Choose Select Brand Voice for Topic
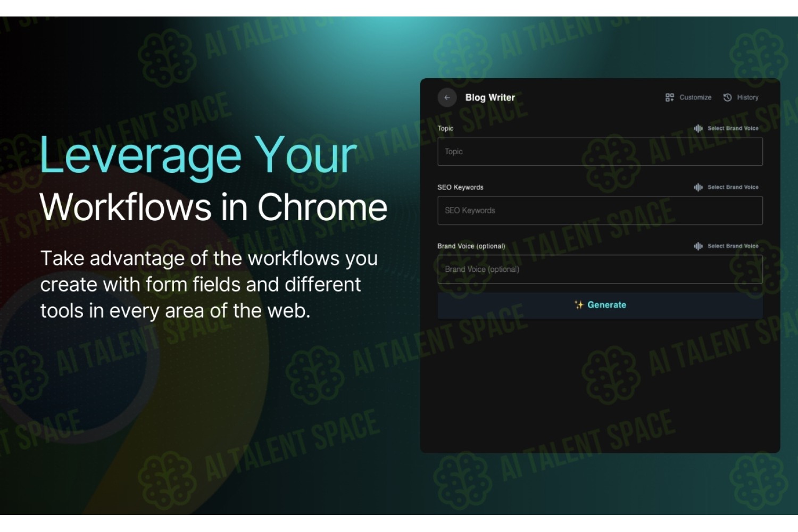This screenshot has height=532, width=798. [733, 128]
